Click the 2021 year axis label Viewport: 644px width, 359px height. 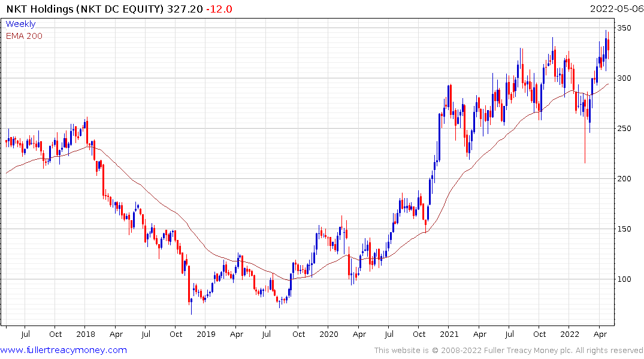coord(449,334)
